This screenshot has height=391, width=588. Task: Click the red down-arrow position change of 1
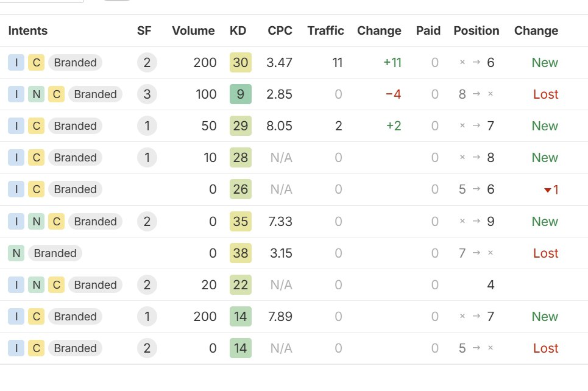coord(551,190)
